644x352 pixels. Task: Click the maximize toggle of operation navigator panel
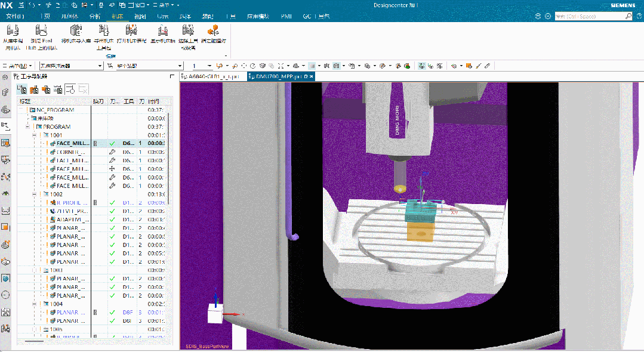(172, 76)
